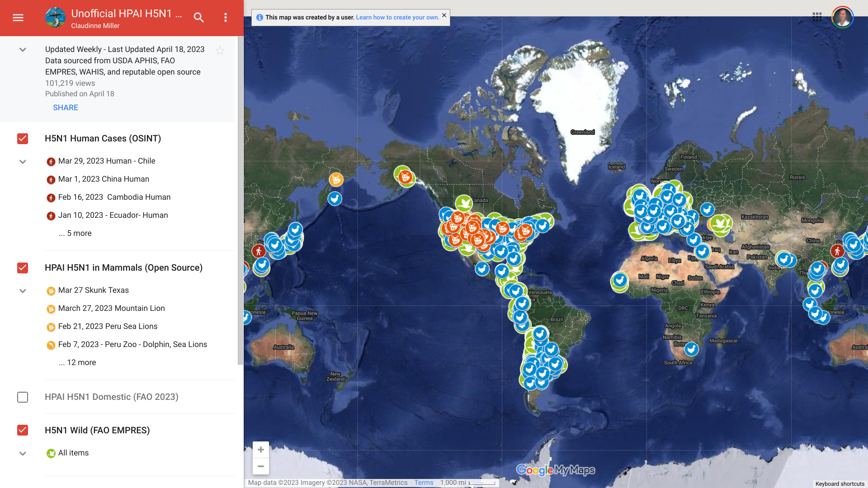Enable HPAI H5N1 Domestic (FAO 2023) layer
This screenshot has width=868, height=488.
(x=23, y=397)
